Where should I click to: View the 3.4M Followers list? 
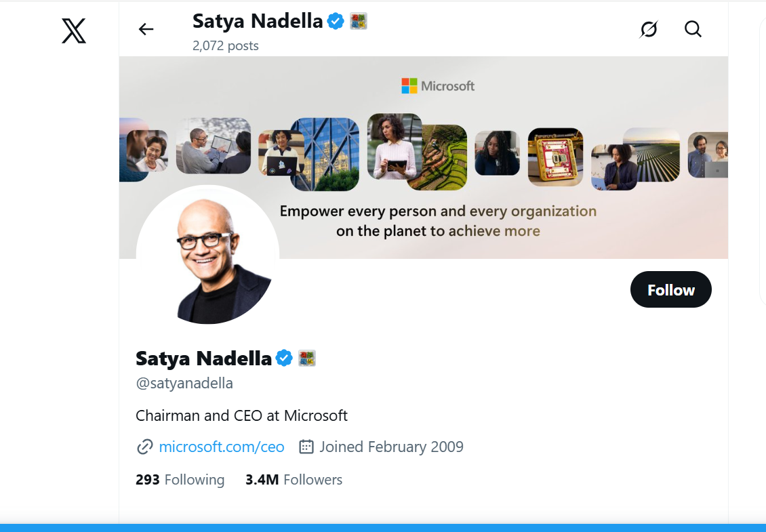pos(294,479)
